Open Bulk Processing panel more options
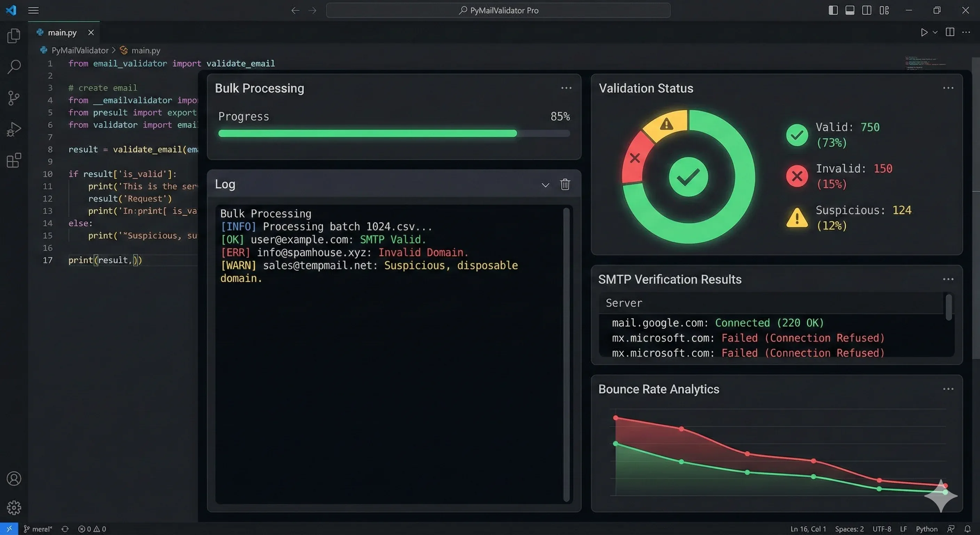Image resolution: width=980 pixels, height=535 pixels. click(x=566, y=88)
